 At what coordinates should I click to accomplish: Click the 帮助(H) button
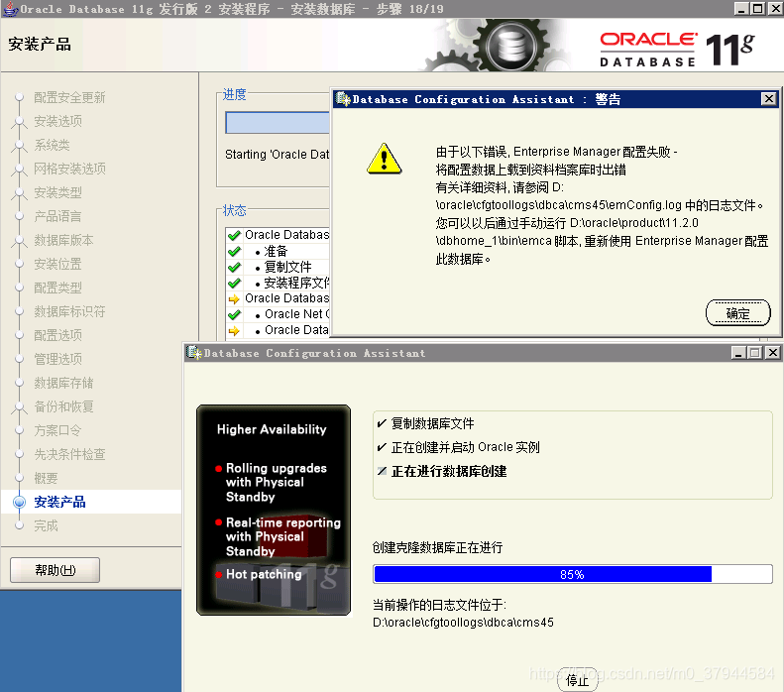[x=55, y=570]
